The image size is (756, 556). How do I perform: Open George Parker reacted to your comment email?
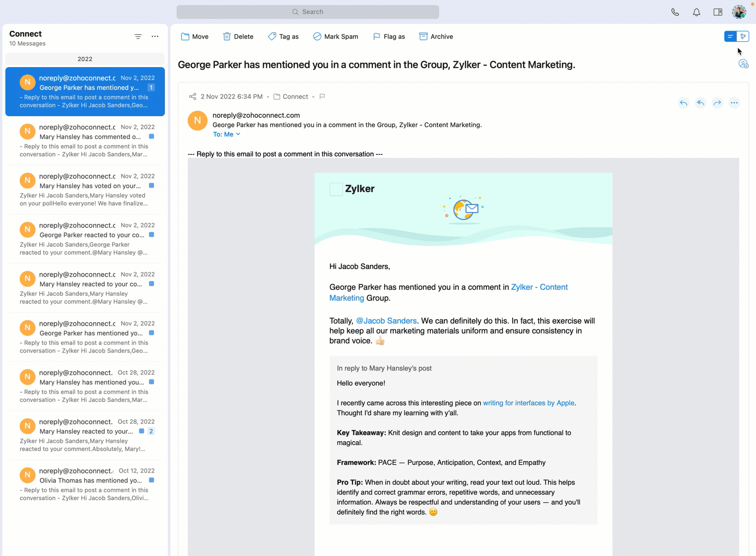[x=85, y=239]
